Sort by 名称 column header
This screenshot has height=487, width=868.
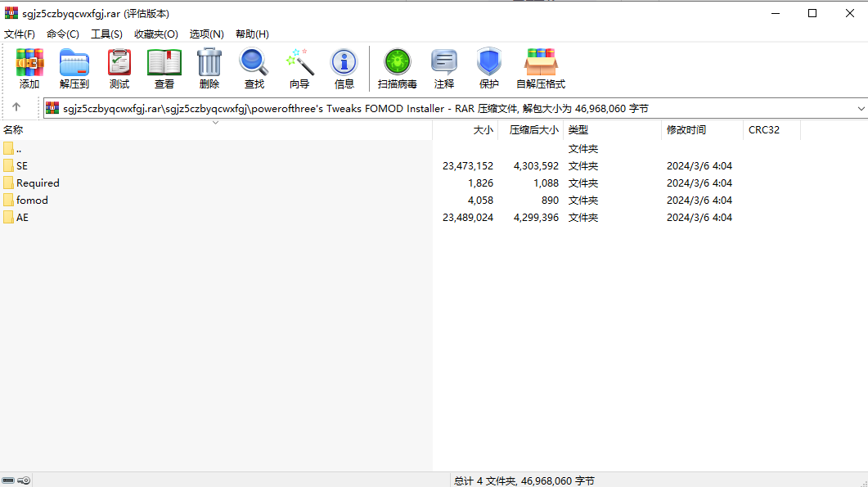[216, 129]
